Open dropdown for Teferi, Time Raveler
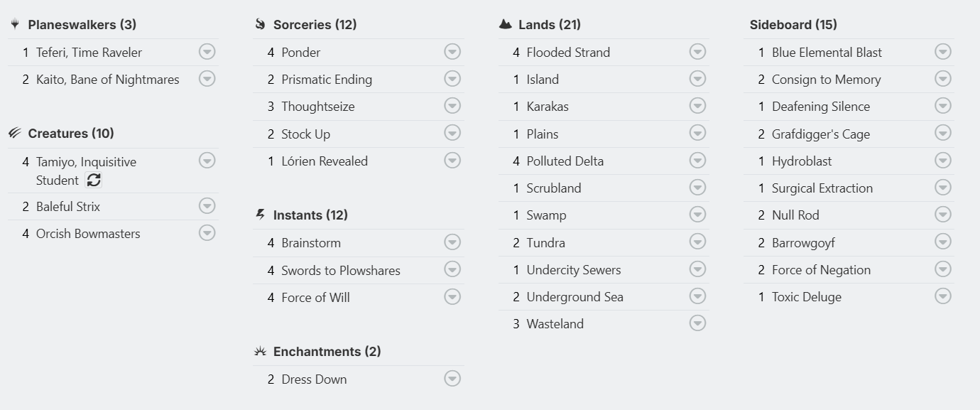Image resolution: width=980 pixels, height=410 pixels. (207, 52)
